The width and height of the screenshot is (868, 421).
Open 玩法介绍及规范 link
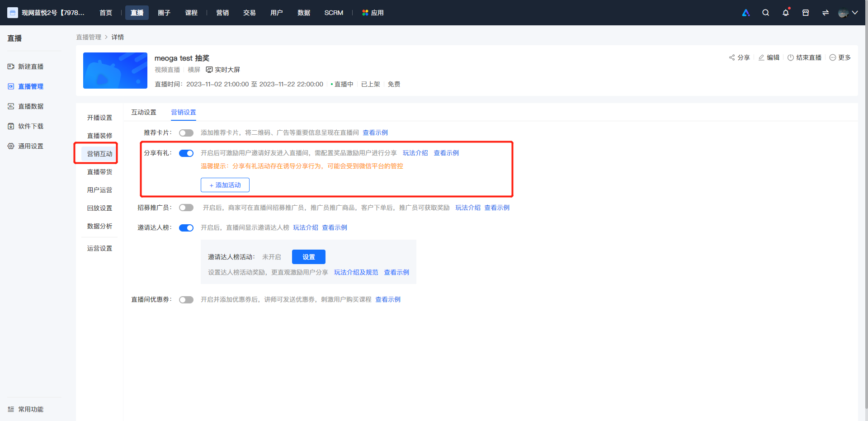tap(356, 272)
